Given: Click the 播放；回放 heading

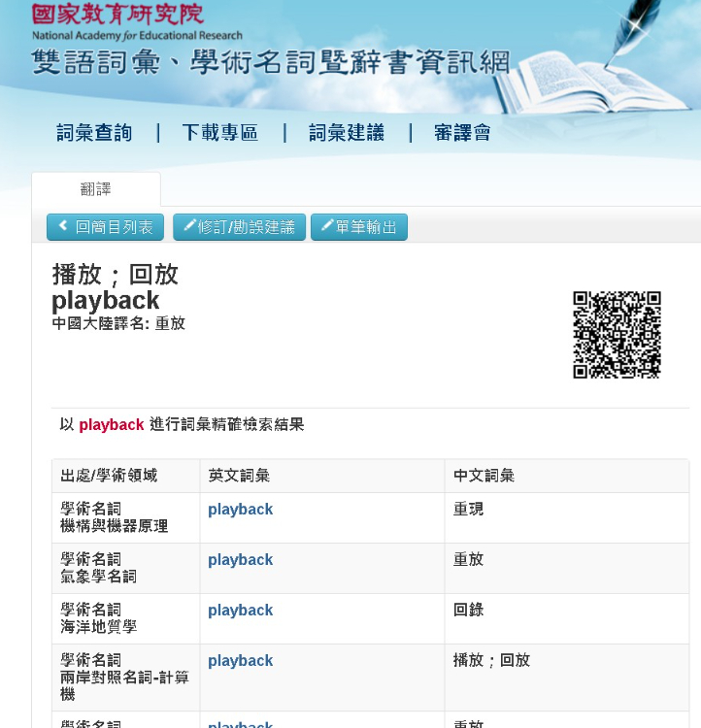Looking at the screenshot, I should tap(115, 274).
